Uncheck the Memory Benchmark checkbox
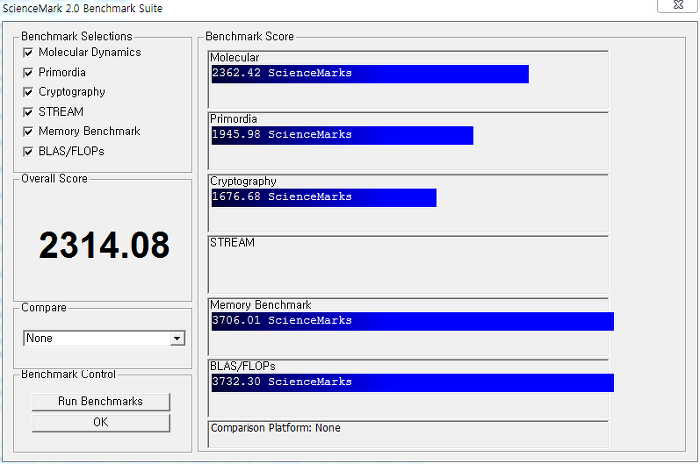This screenshot has height=464, width=700. 28,131
